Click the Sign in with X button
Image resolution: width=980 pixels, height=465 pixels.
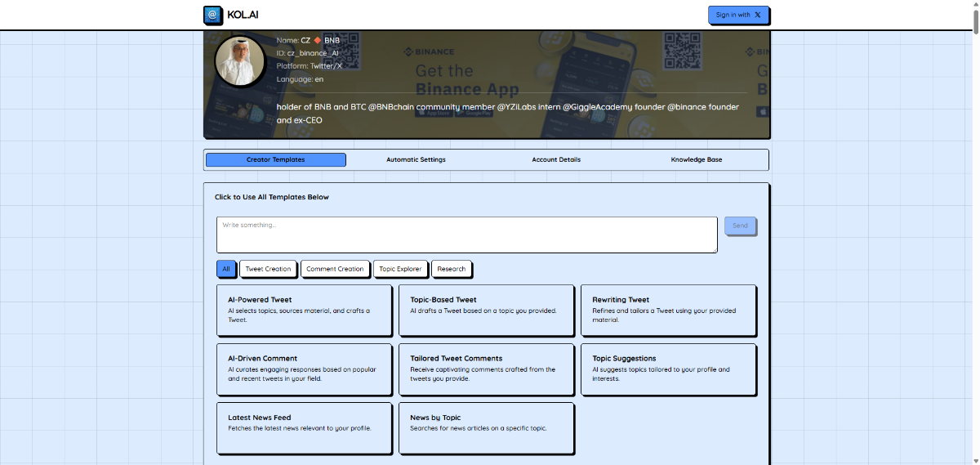[738, 15]
